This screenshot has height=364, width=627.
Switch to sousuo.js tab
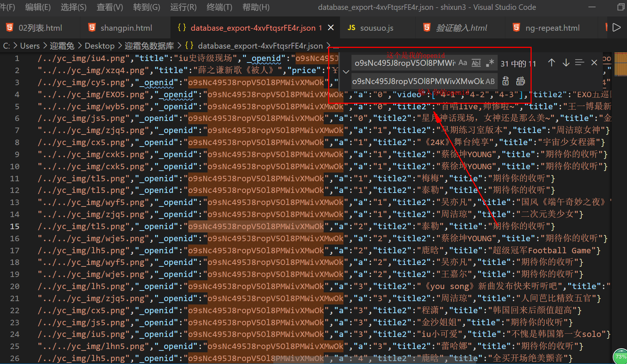377,28
